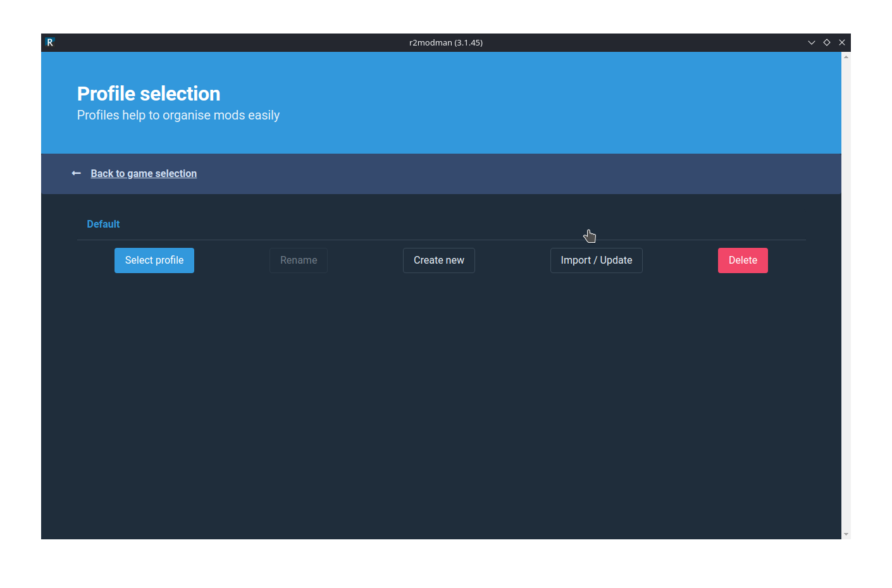
Task: Delete the selected profile
Action: click(743, 260)
